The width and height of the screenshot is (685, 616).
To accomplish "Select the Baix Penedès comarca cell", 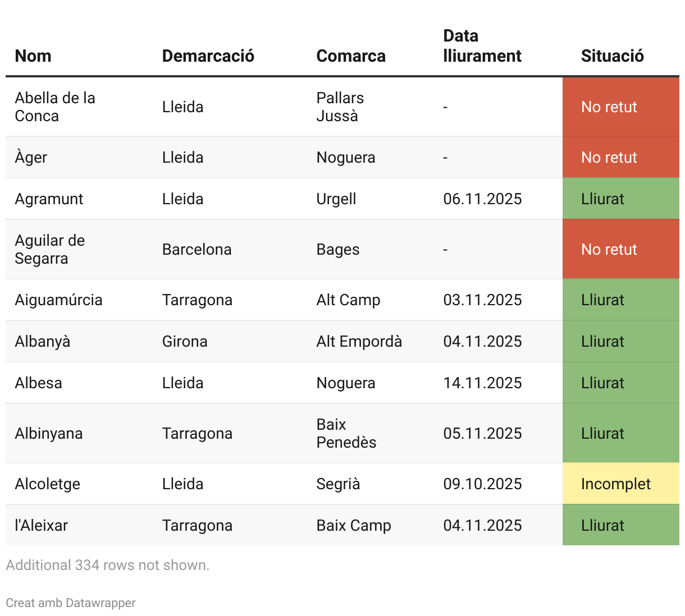I will tap(346, 434).
